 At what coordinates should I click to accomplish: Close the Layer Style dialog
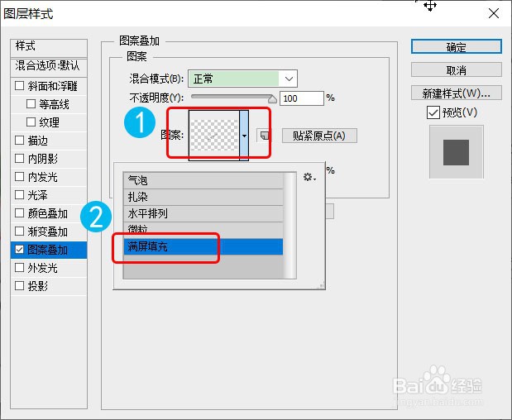(493, 14)
